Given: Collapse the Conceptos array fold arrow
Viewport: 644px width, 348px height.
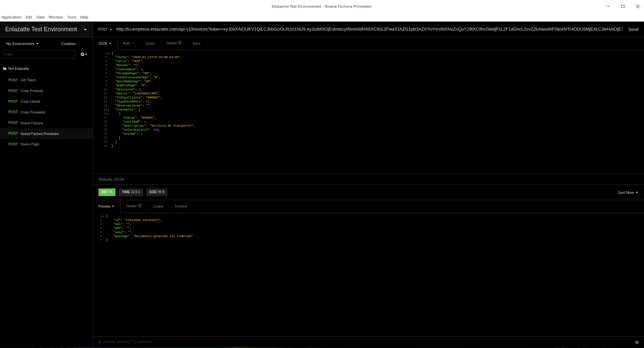Looking at the screenshot, I should [108, 110].
